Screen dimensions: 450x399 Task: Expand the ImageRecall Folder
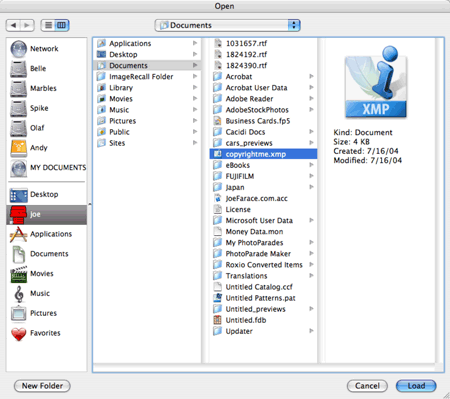(195, 76)
